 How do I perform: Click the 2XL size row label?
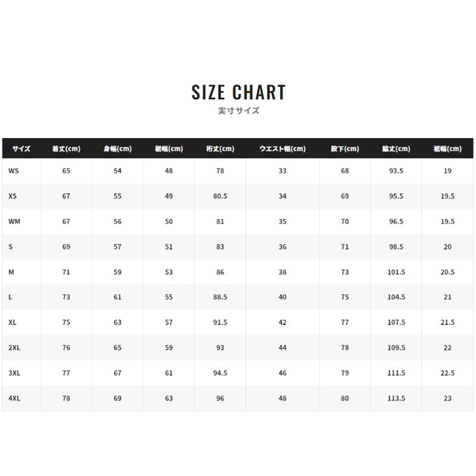pyautogui.click(x=14, y=347)
